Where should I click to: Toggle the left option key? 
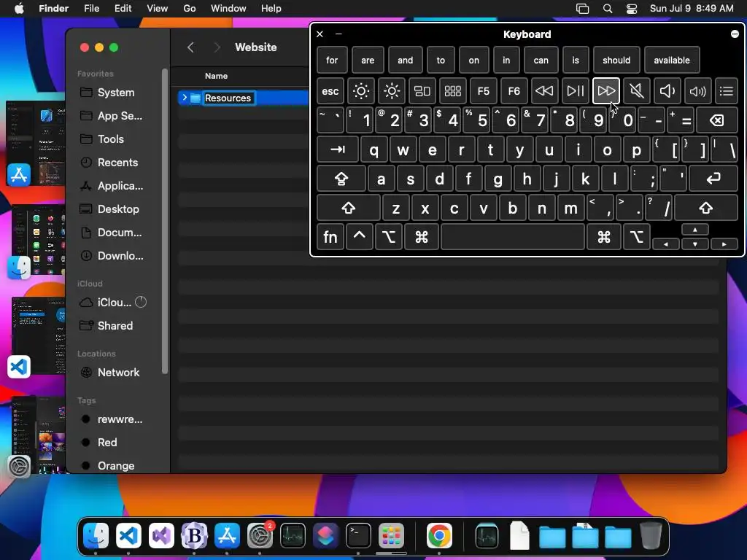[389, 237]
